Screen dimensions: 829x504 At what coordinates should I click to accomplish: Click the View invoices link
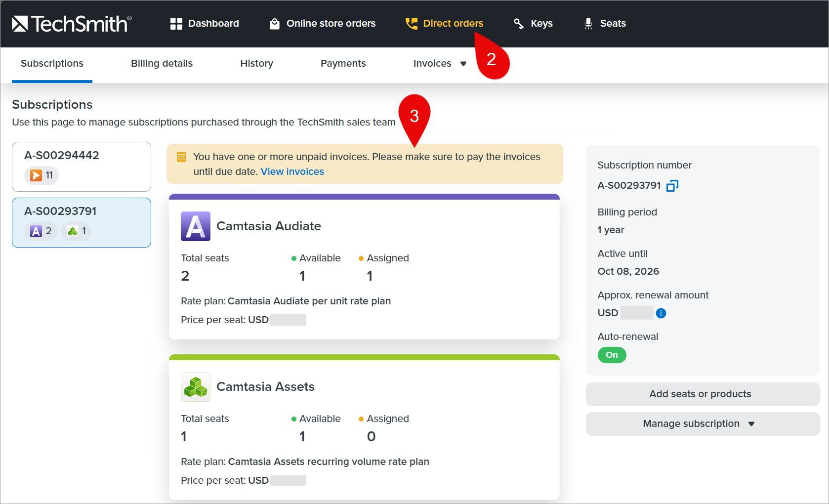point(292,172)
